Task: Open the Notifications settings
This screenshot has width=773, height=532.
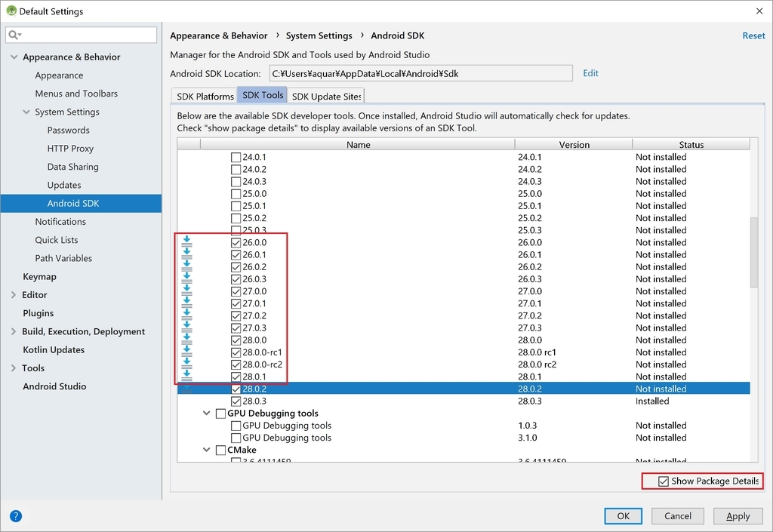Action: pos(60,222)
